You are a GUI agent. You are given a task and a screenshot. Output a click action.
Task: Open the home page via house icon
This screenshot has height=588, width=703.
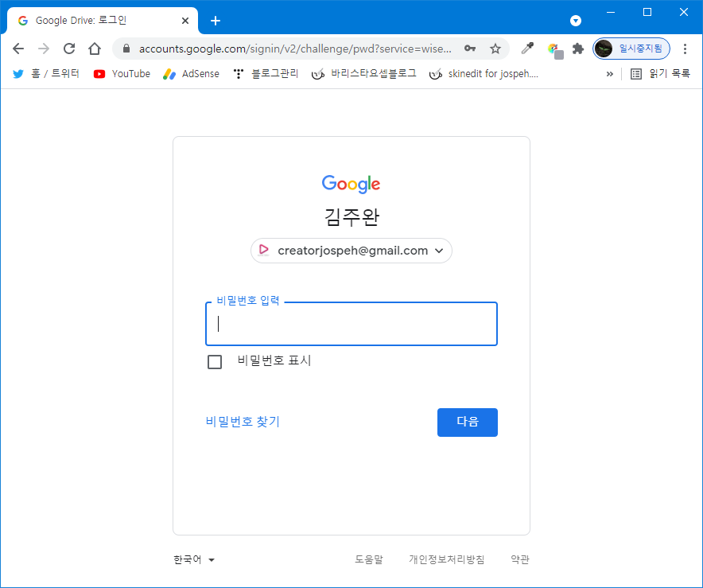(95, 49)
